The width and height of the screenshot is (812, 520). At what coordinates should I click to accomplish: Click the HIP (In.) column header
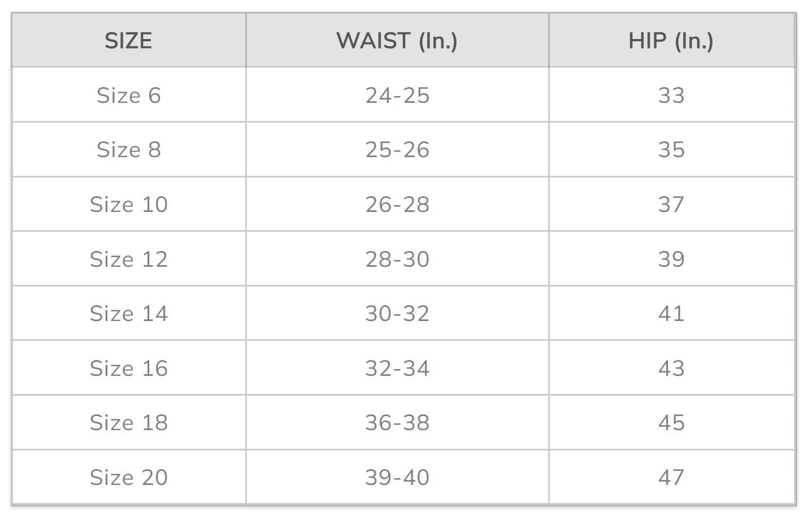671,41
